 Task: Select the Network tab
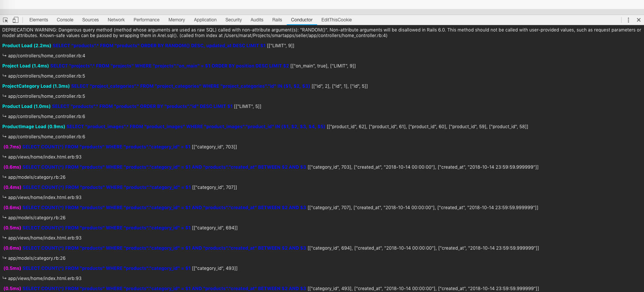116,20
